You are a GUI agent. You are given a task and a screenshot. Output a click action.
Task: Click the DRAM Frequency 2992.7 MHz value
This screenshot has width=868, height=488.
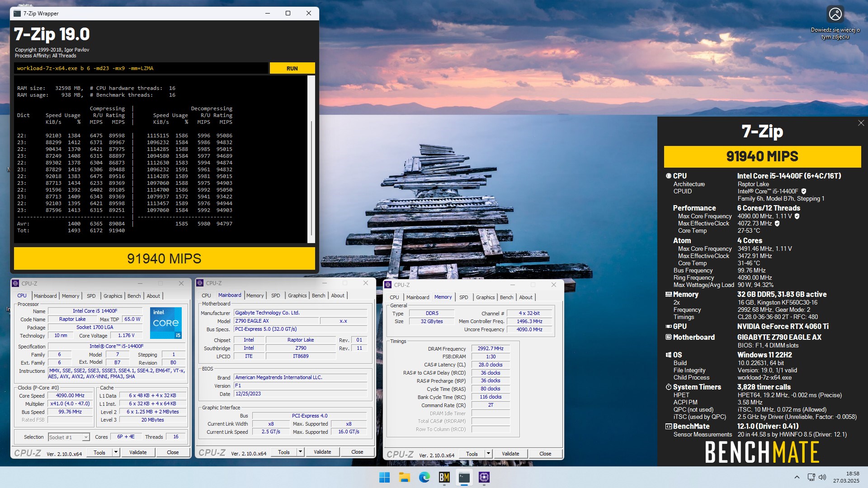491,348
